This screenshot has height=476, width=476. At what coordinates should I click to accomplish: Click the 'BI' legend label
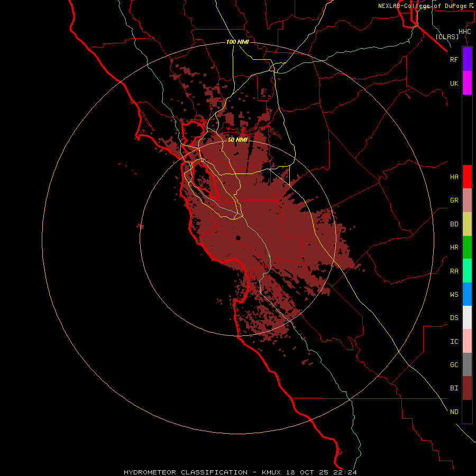pos(454,388)
